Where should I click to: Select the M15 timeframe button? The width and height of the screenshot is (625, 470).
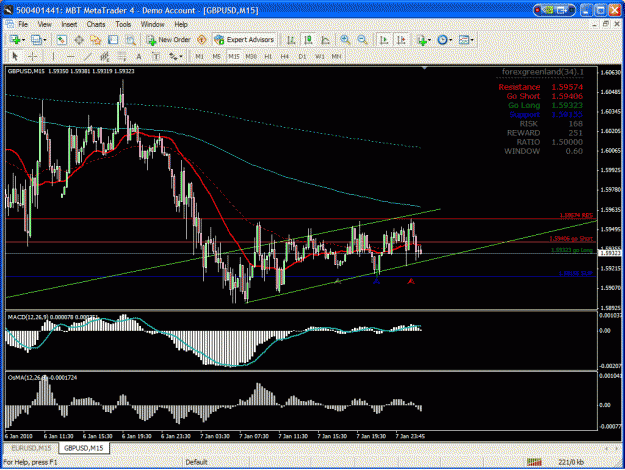[x=234, y=57]
